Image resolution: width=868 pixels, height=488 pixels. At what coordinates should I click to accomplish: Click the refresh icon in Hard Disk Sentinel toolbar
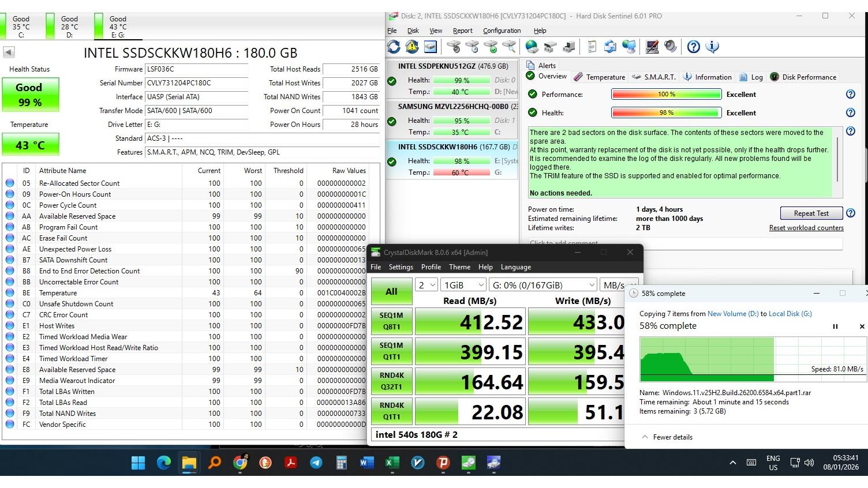(394, 47)
